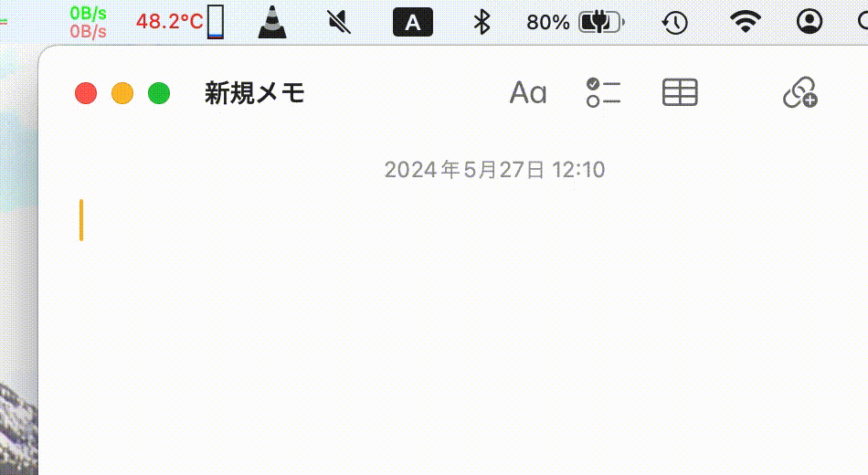Click the 48.2°C temperature monitor
Image resolution: width=868 pixels, height=475 pixels.
[x=181, y=22]
